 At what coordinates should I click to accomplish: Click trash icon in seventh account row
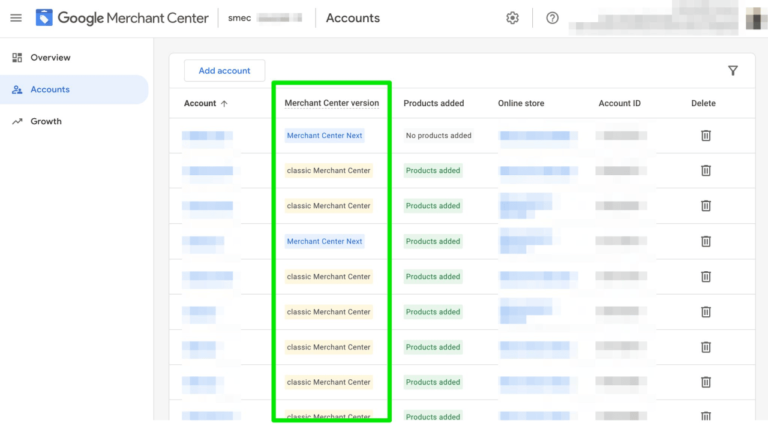[706, 347]
